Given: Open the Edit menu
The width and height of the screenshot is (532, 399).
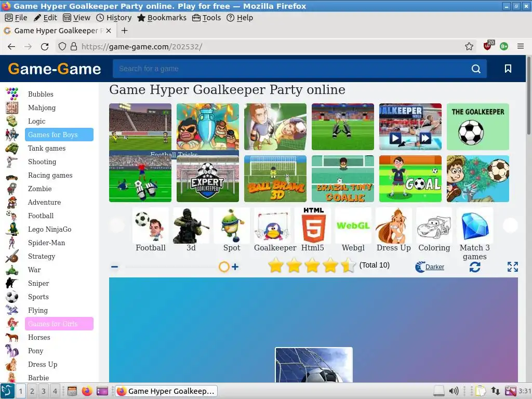Looking at the screenshot, I should [x=46, y=18].
